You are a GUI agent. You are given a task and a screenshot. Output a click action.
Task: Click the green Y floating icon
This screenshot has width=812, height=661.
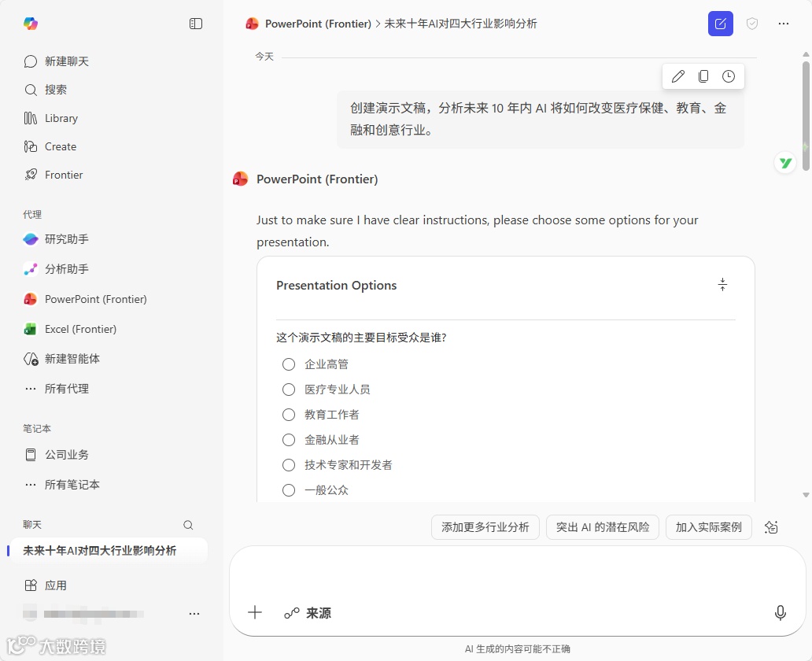(785, 163)
